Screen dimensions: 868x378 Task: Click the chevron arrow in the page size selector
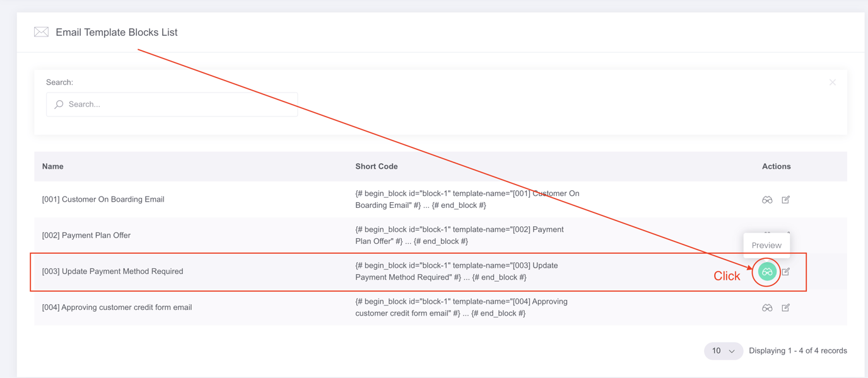point(732,352)
